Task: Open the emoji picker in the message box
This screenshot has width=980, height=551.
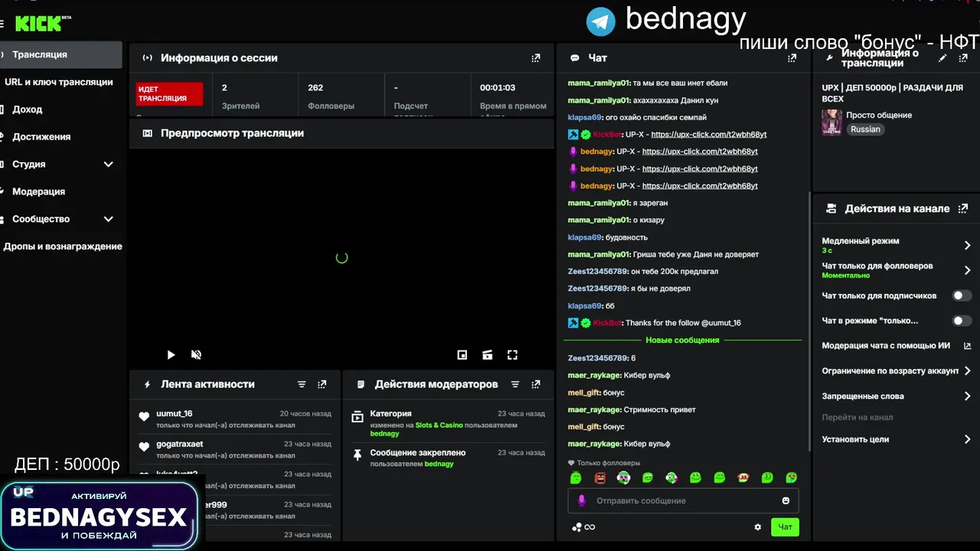Action: tap(786, 500)
